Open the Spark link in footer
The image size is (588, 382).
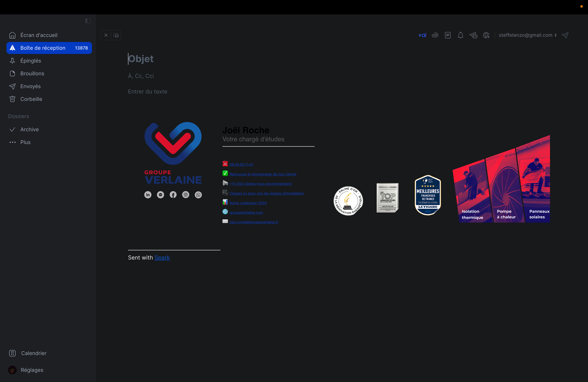pyautogui.click(x=162, y=258)
